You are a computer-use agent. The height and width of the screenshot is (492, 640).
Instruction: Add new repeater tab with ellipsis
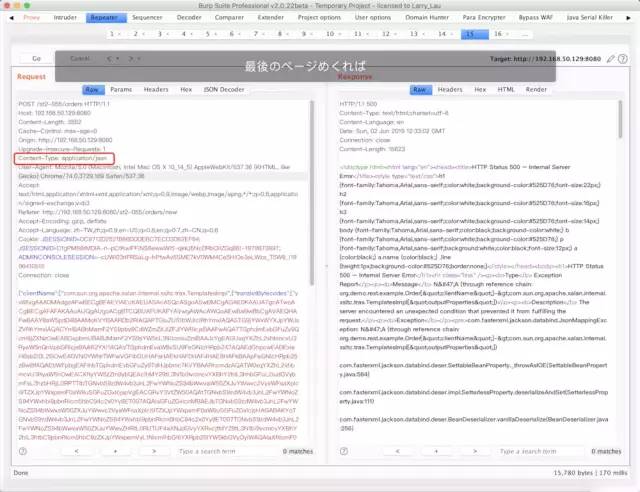click(x=525, y=34)
